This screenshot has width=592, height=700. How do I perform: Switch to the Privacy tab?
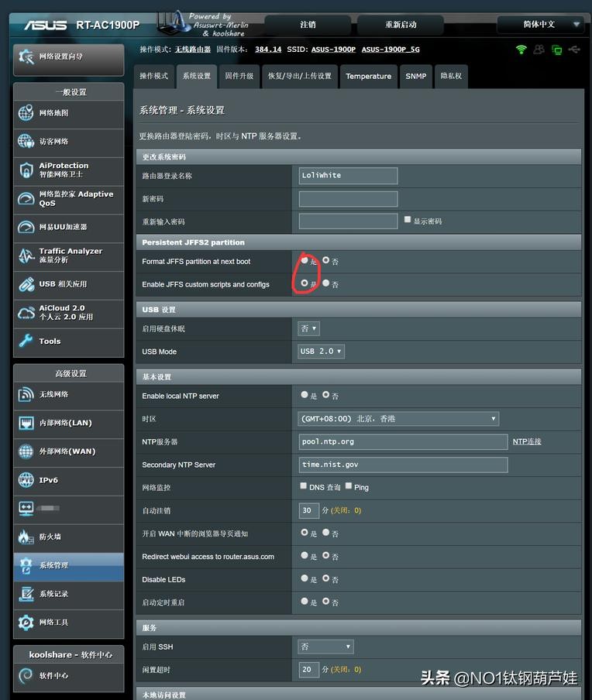tap(451, 77)
